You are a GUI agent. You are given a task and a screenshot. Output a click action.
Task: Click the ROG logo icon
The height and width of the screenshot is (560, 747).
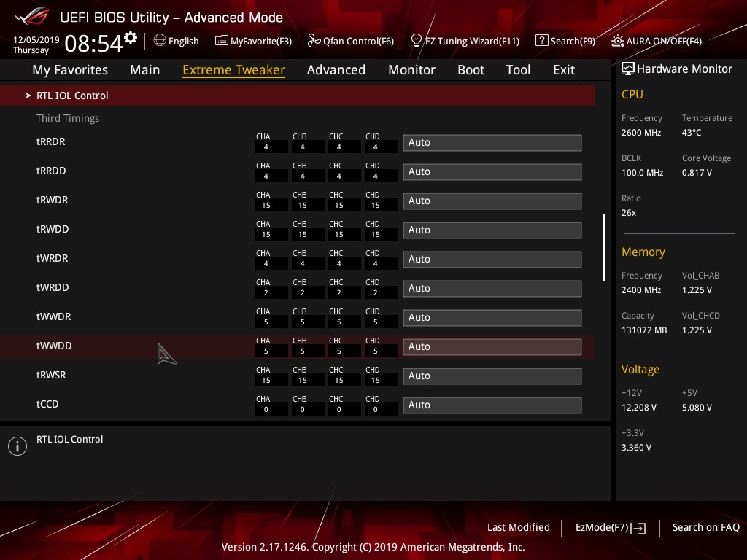point(31,16)
